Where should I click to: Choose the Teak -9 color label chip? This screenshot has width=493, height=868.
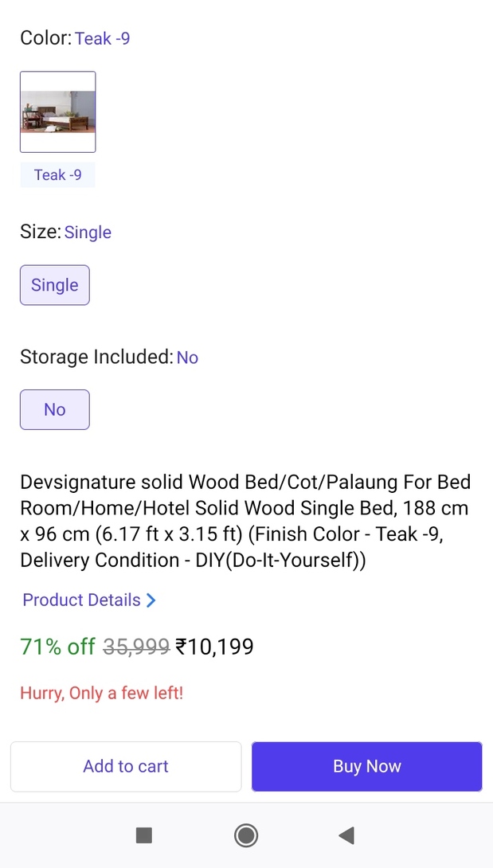[57, 175]
